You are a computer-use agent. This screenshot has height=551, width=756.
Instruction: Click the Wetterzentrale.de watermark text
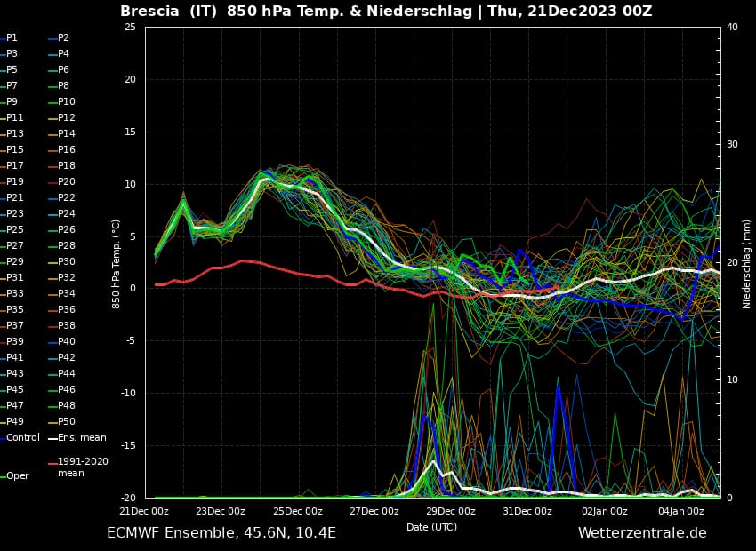(642, 533)
